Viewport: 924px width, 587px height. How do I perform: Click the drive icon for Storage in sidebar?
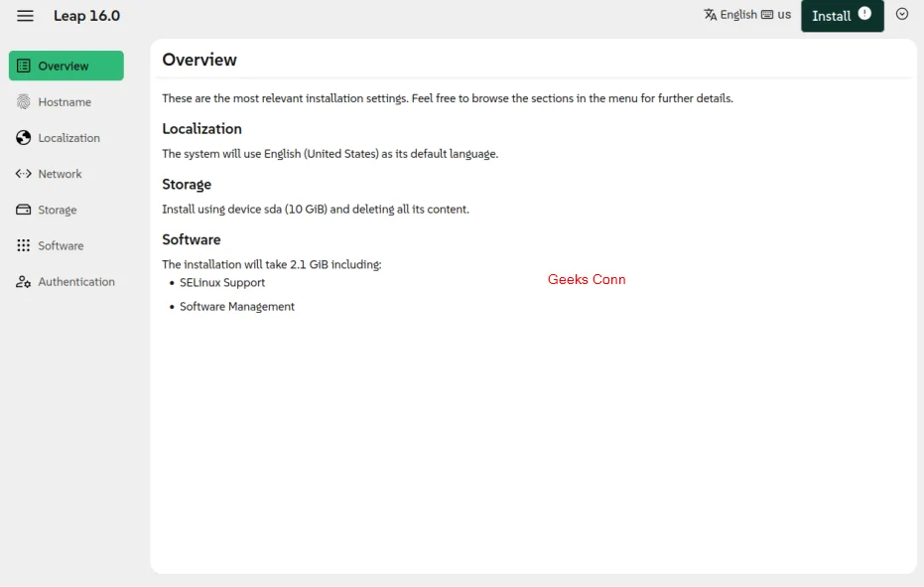pyautogui.click(x=24, y=210)
